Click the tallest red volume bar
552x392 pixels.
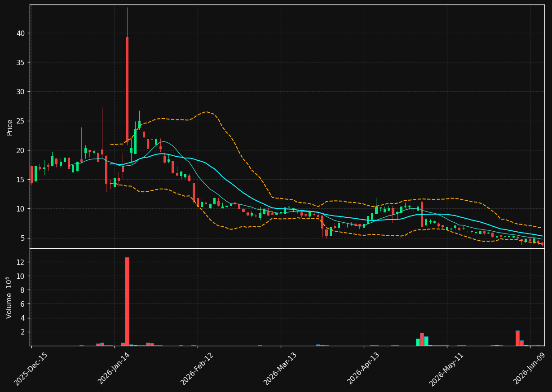click(x=127, y=301)
